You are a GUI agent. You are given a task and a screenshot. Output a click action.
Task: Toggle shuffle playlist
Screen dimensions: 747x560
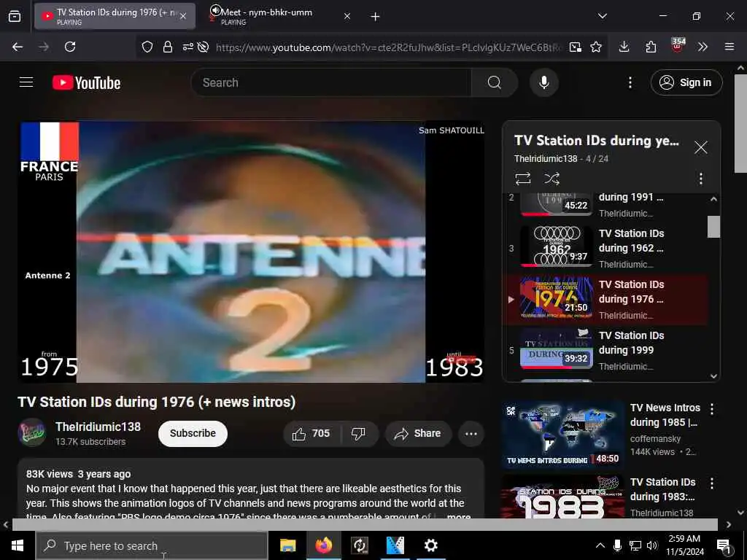tap(552, 179)
